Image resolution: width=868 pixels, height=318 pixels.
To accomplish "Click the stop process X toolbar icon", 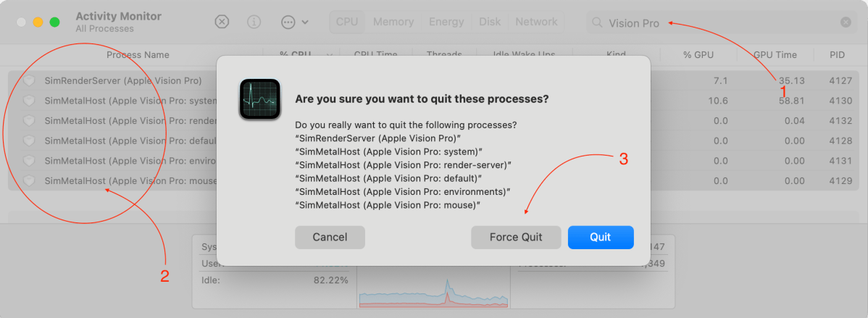I will [222, 22].
